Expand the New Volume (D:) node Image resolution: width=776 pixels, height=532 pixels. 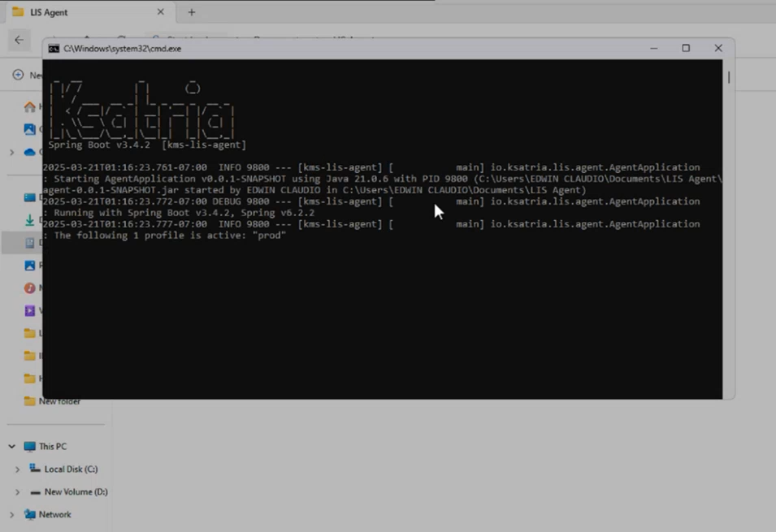(17, 492)
